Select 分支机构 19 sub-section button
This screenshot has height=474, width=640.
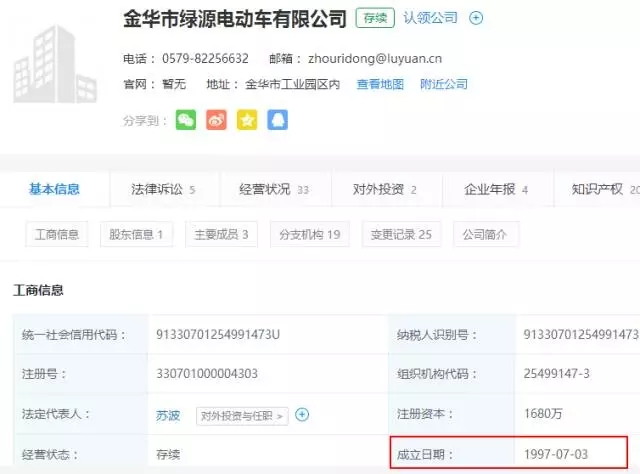[310, 234]
